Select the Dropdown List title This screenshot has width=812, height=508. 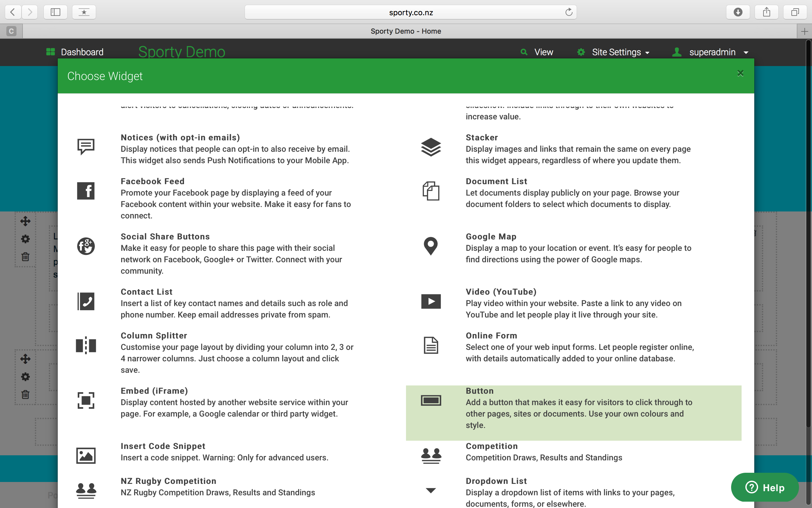496,481
